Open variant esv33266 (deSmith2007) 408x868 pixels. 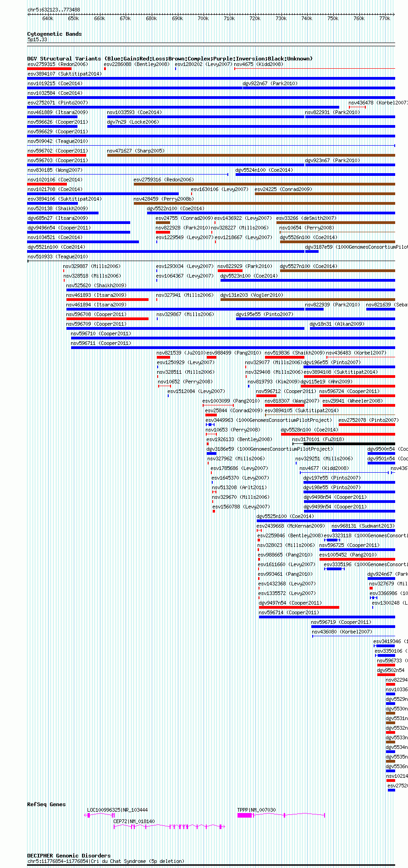coord(306,218)
